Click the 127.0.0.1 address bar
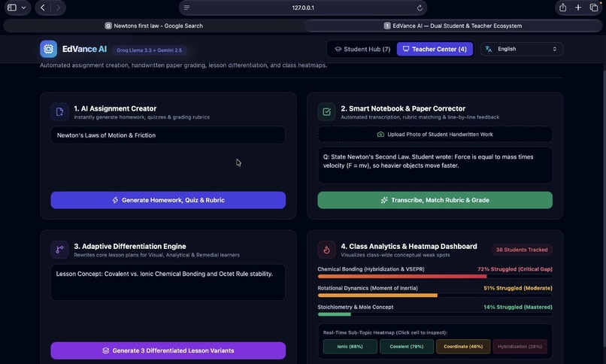606x364 pixels. [x=303, y=8]
